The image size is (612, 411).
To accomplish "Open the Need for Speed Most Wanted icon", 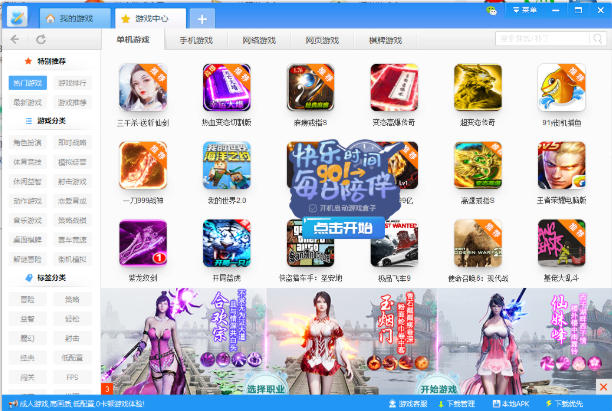I will pyautogui.click(x=394, y=250).
